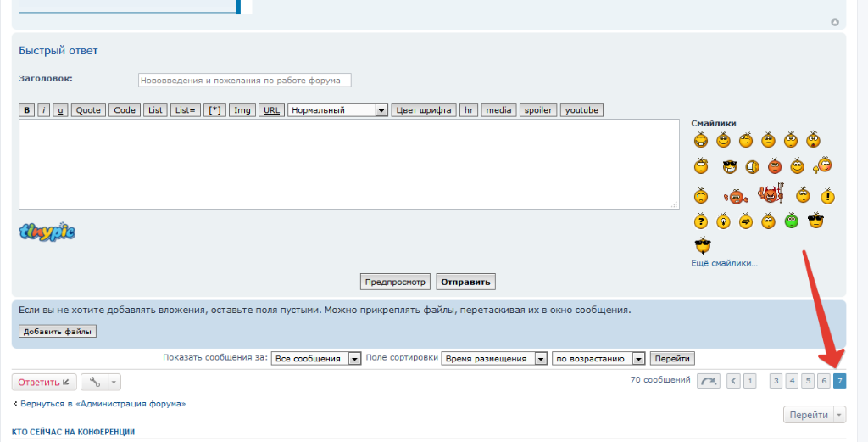Click Перейти button next to sort dropdowns
Image resolution: width=868 pixels, height=442 pixels.
tap(672, 358)
